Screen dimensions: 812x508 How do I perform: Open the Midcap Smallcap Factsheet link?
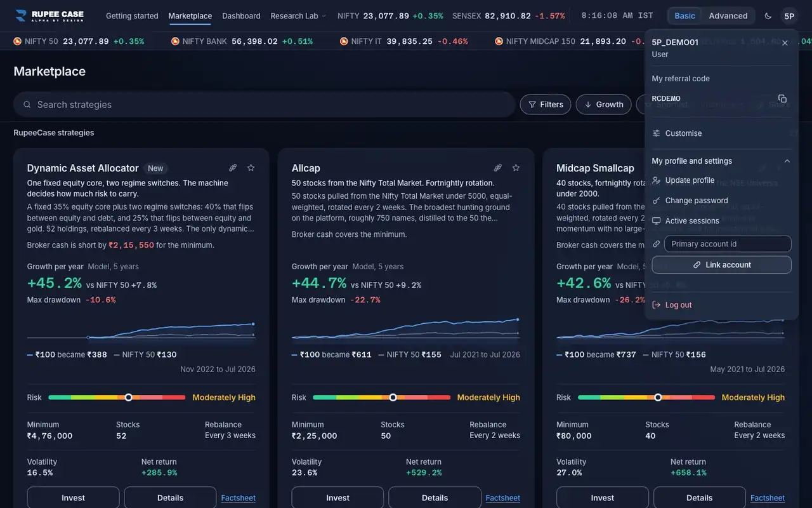pos(768,498)
